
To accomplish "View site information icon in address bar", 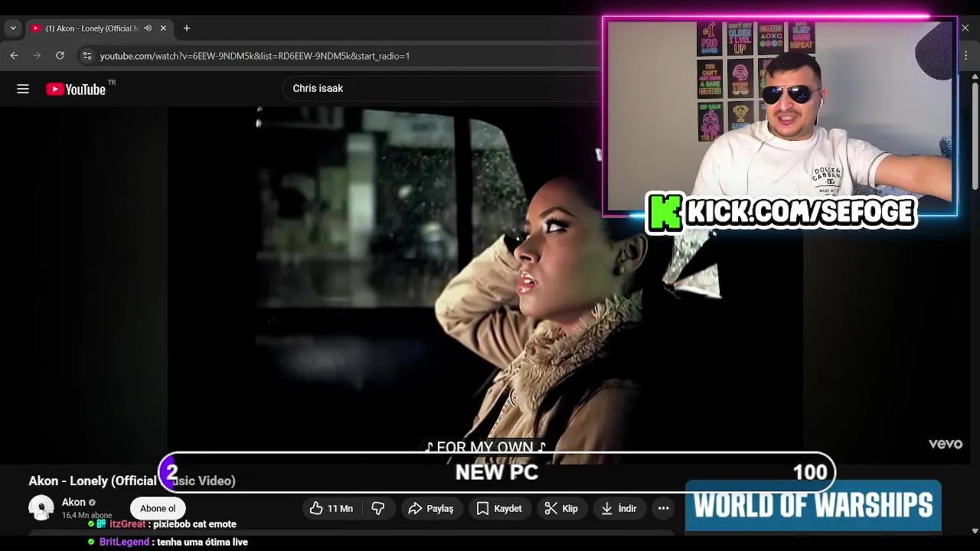I will (87, 56).
